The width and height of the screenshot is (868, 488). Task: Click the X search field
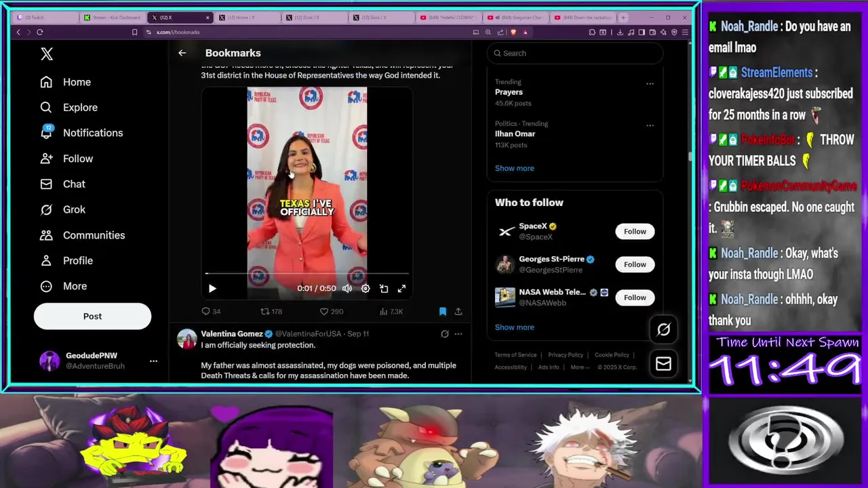tap(575, 53)
